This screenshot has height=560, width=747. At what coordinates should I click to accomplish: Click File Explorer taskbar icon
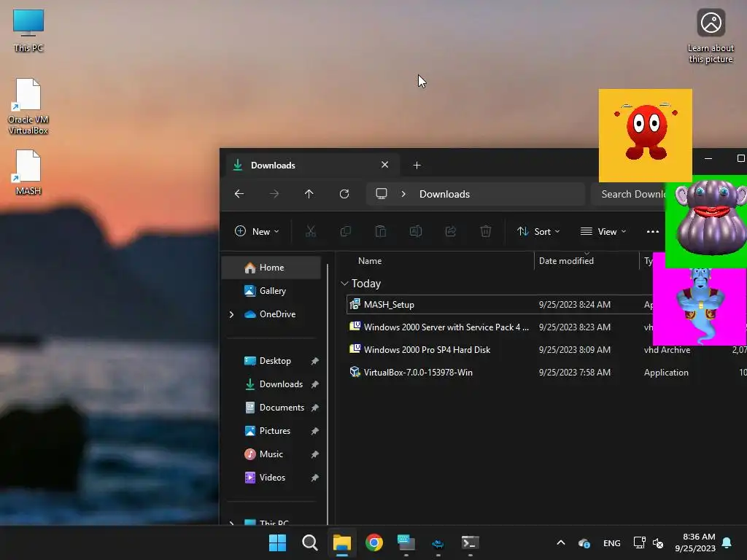point(342,542)
